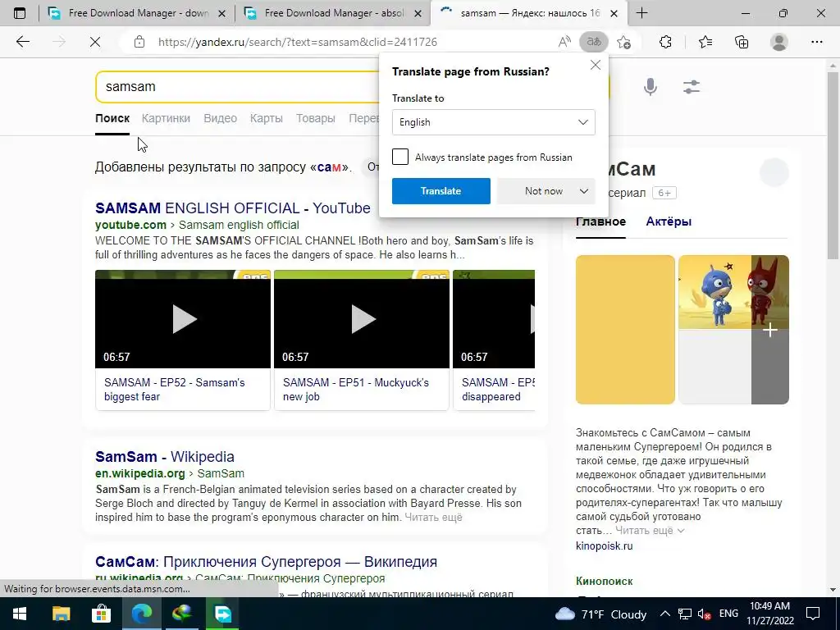Click the ENG language indicator
The image size is (840, 630).
[728, 614]
